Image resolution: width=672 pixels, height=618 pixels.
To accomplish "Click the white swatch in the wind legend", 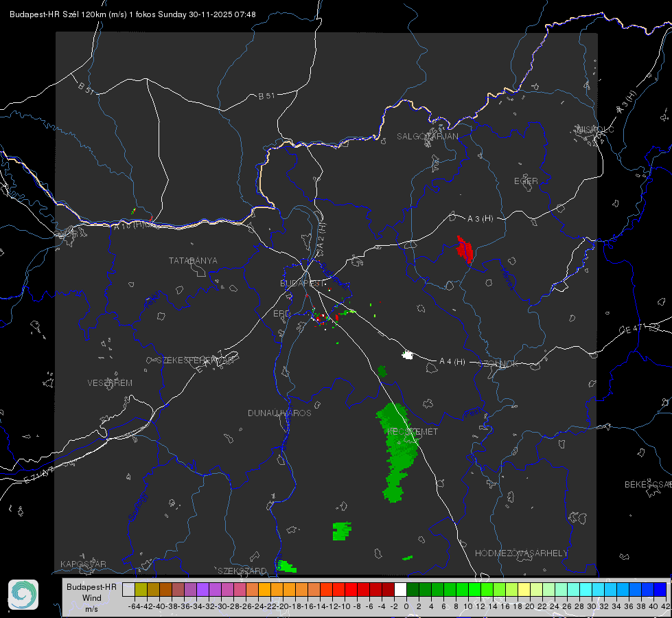I will tap(400, 589).
